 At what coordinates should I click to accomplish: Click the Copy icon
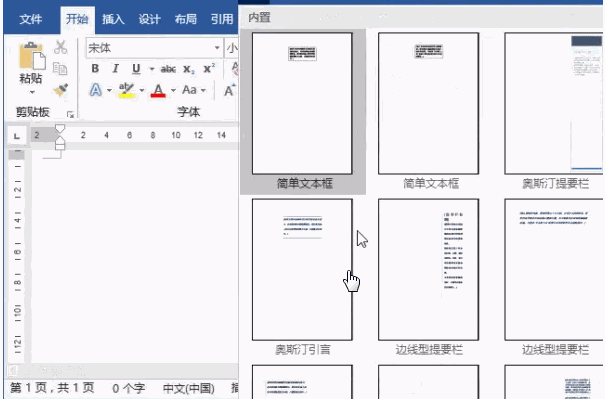coord(60,69)
